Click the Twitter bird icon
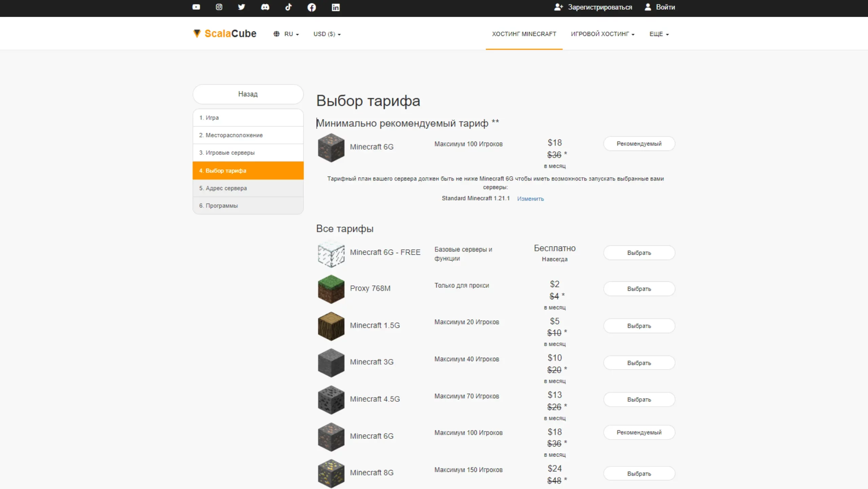 (241, 7)
